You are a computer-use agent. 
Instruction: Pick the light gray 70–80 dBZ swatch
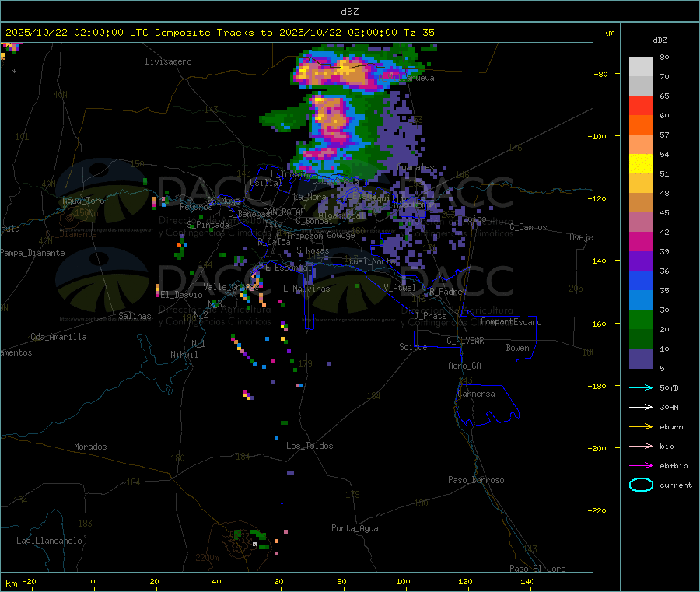[x=641, y=67]
